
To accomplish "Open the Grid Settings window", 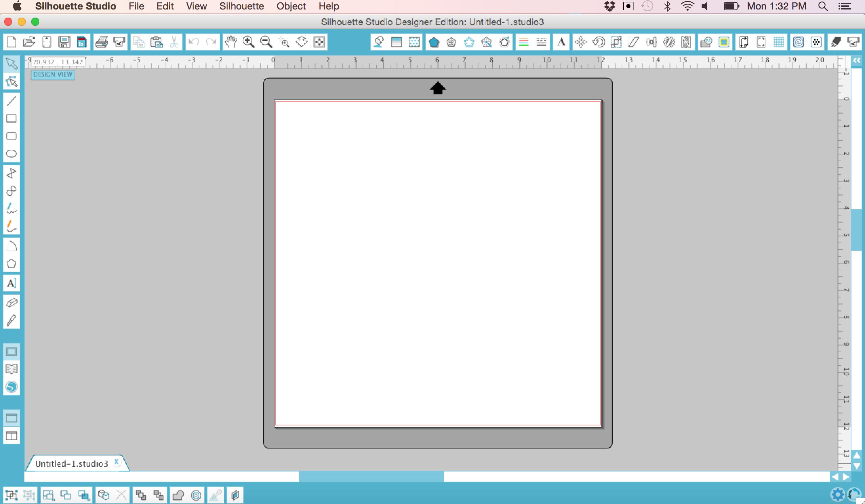I will [x=779, y=42].
